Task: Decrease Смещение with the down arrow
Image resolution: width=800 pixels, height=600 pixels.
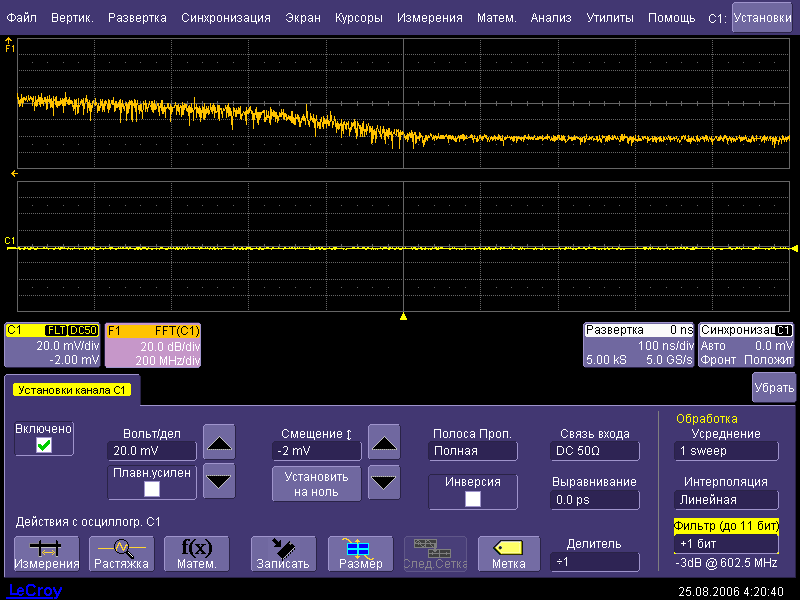Action: [384, 483]
